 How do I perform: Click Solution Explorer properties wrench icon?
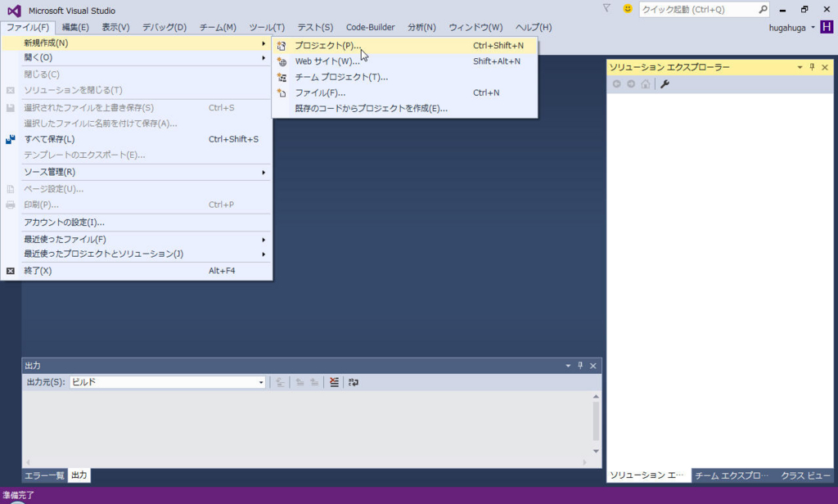pyautogui.click(x=665, y=84)
